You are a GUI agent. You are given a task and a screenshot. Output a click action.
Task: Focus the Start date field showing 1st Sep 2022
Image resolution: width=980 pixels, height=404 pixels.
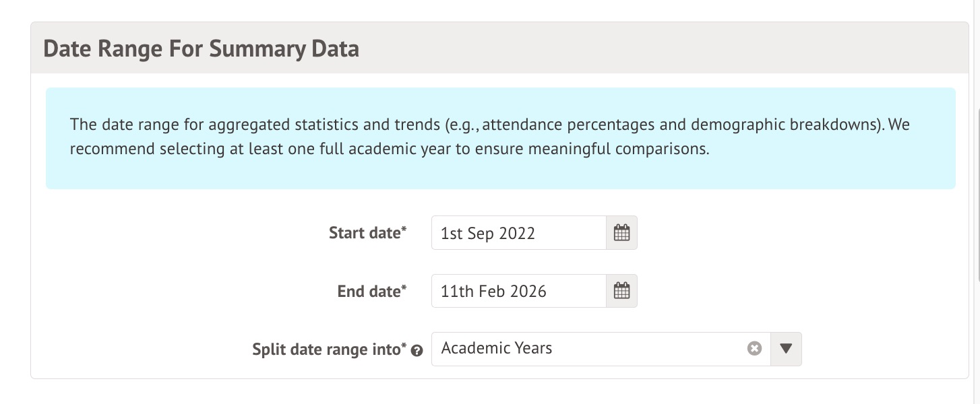coord(518,233)
